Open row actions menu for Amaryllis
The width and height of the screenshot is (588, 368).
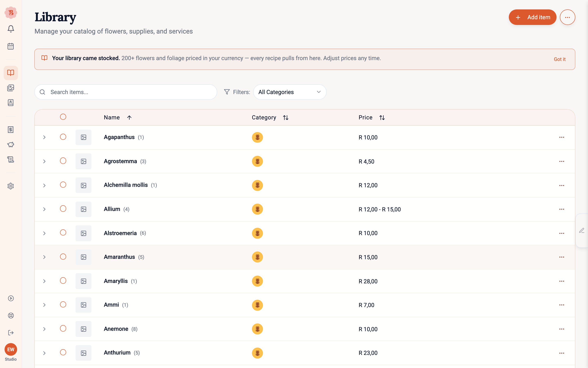(561, 281)
